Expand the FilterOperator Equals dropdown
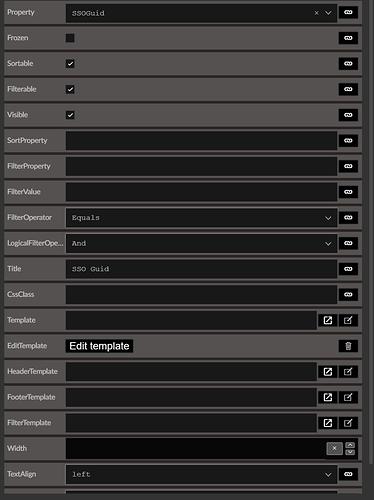Image resolution: width=374 pixels, height=500 pixels. [201, 218]
